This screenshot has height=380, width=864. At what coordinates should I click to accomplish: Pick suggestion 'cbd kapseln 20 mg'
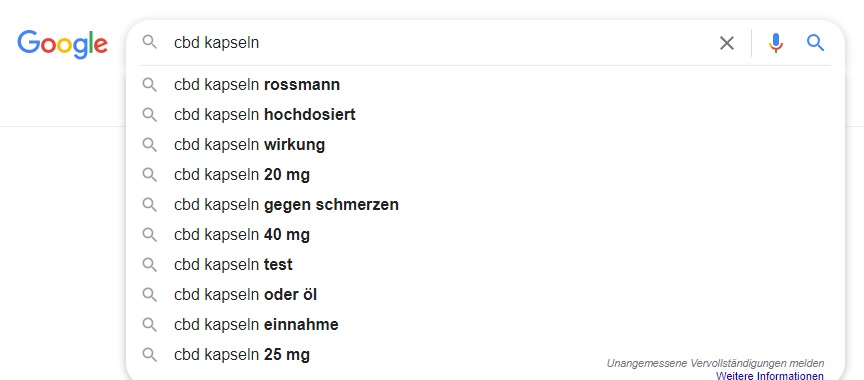485,175
